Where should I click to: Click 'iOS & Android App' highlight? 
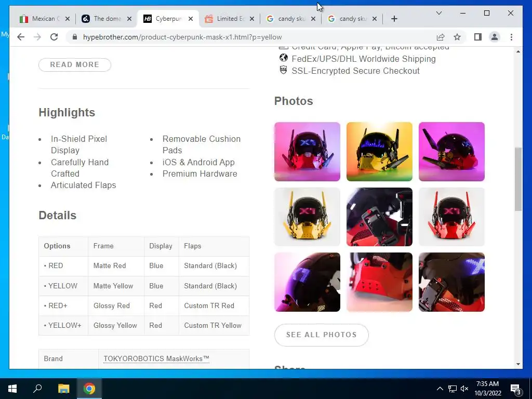coord(198,162)
